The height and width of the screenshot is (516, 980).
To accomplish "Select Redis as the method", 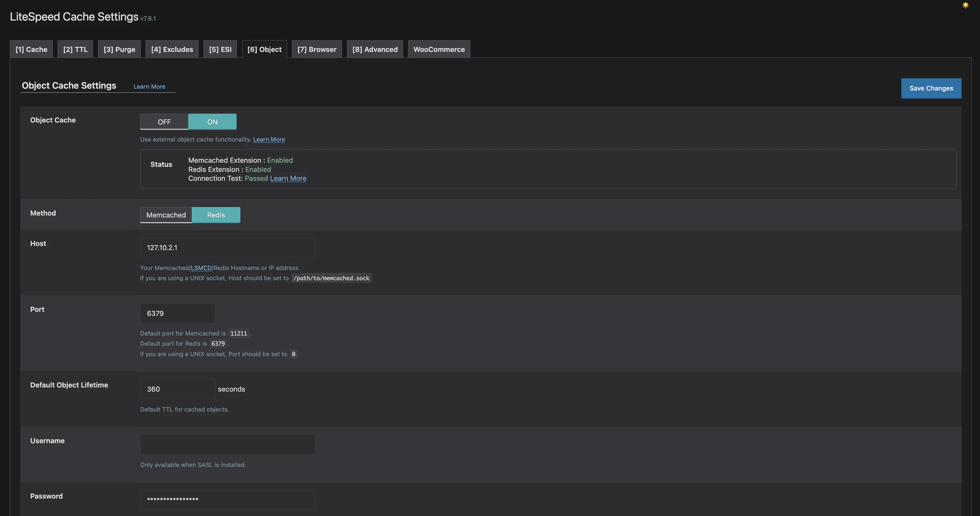I will pyautogui.click(x=216, y=215).
